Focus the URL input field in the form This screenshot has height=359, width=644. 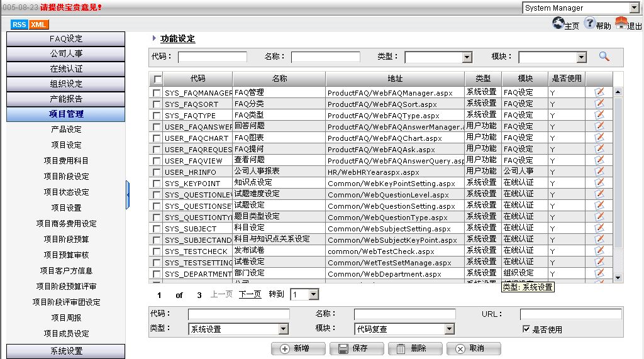(x=570, y=314)
